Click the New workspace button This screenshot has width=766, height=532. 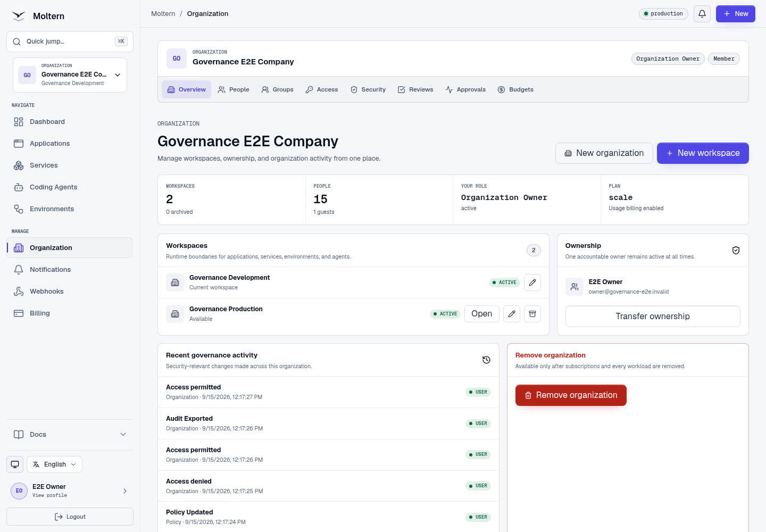pos(703,153)
